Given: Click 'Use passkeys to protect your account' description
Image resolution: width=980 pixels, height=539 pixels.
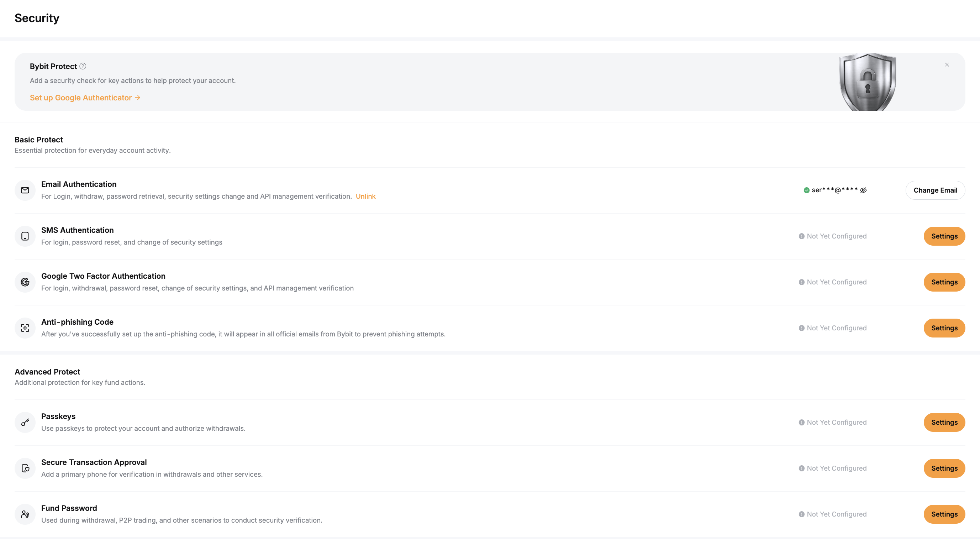Looking at the screenshot, I should pos(143,429).
